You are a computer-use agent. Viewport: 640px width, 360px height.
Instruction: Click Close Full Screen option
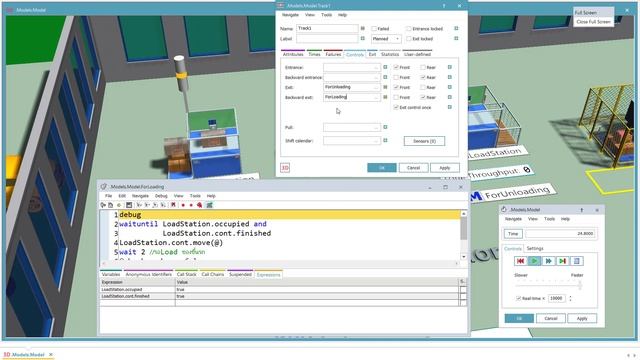coord(593,22)
